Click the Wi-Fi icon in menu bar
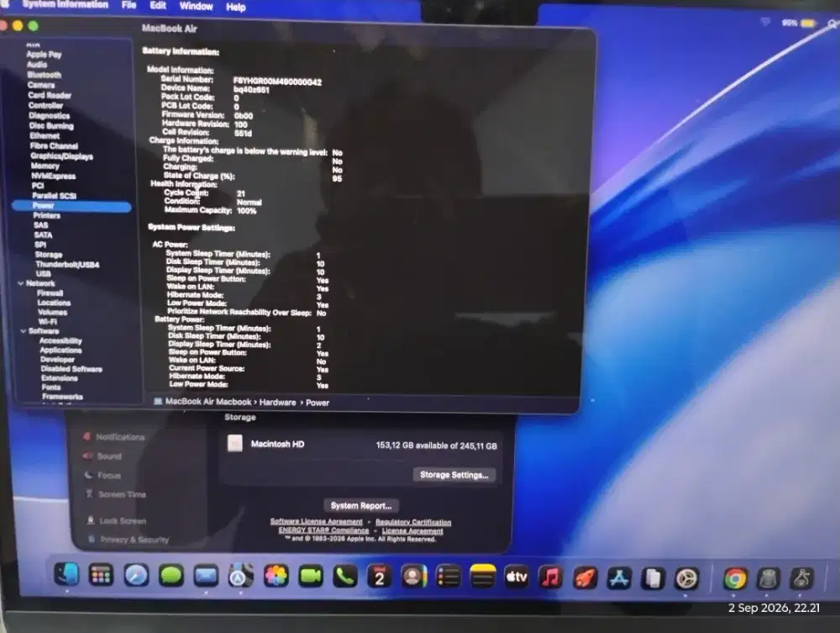The height and width of the screenshot is (633, 840). 765,22
